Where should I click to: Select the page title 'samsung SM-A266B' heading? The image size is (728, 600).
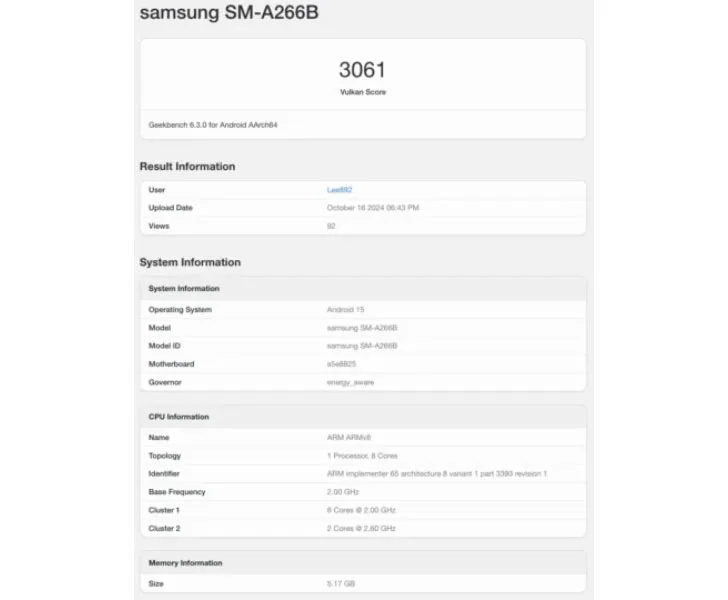tap(229, 13)
